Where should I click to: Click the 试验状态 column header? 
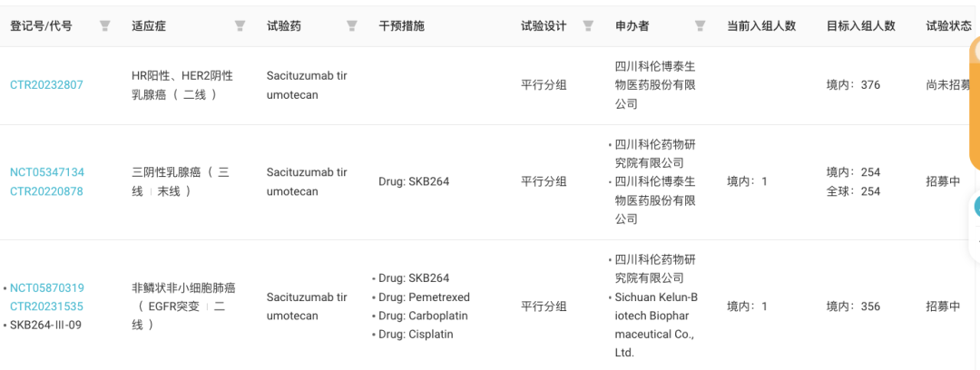[x=949, y=25]
